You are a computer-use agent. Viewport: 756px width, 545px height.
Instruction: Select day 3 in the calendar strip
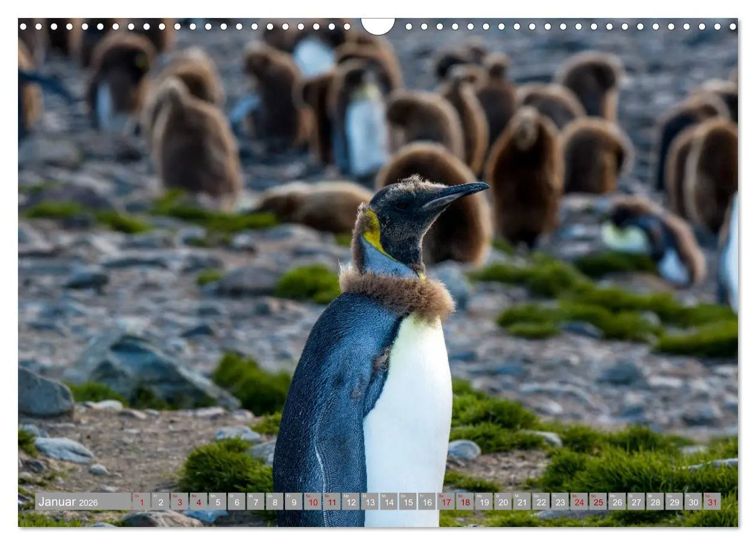click(x=179, y=501)
